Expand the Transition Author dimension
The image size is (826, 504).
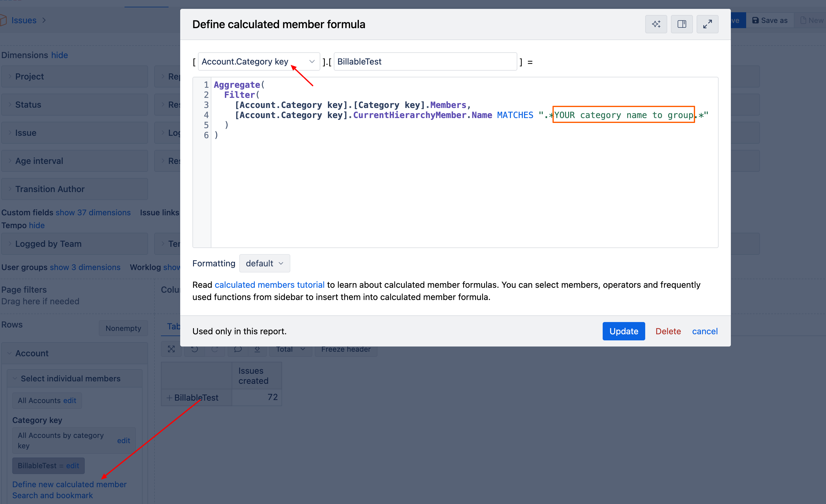(x=10, y=189)
